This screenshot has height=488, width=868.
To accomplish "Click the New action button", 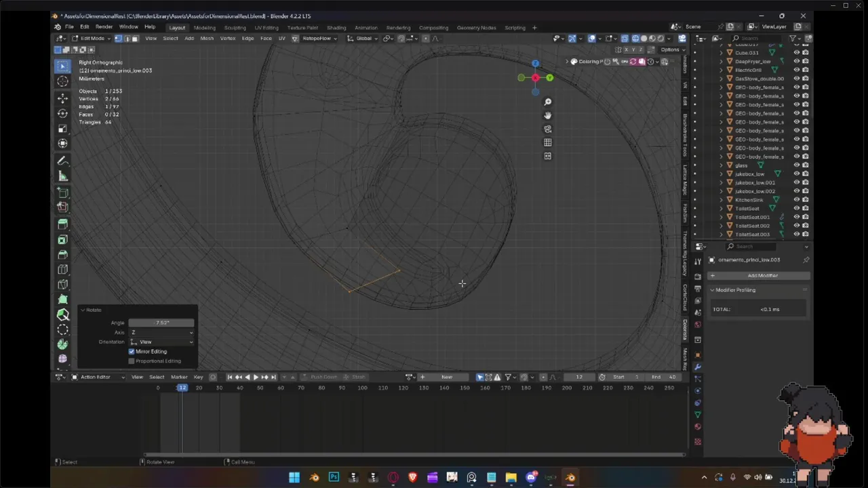I will click(447, 377).
